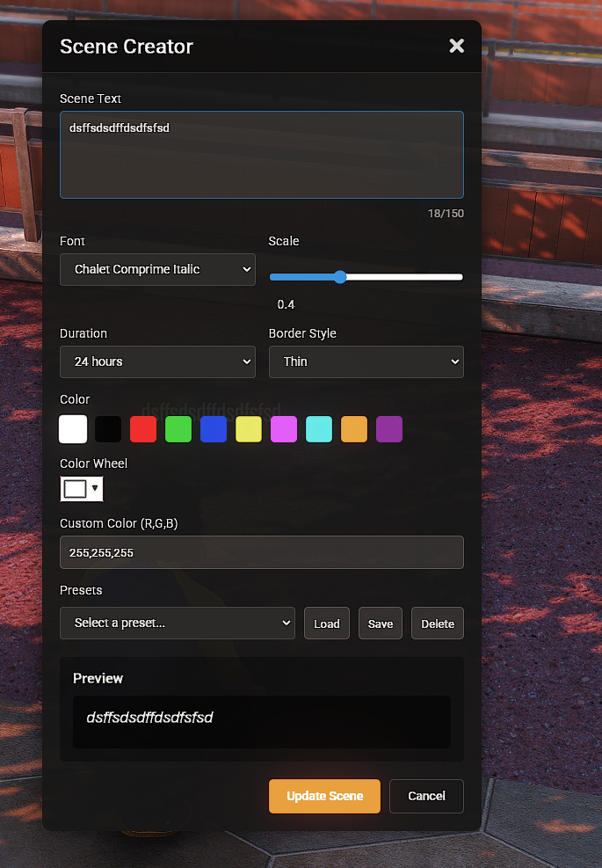Choose the black color swatch

[108, 429]
